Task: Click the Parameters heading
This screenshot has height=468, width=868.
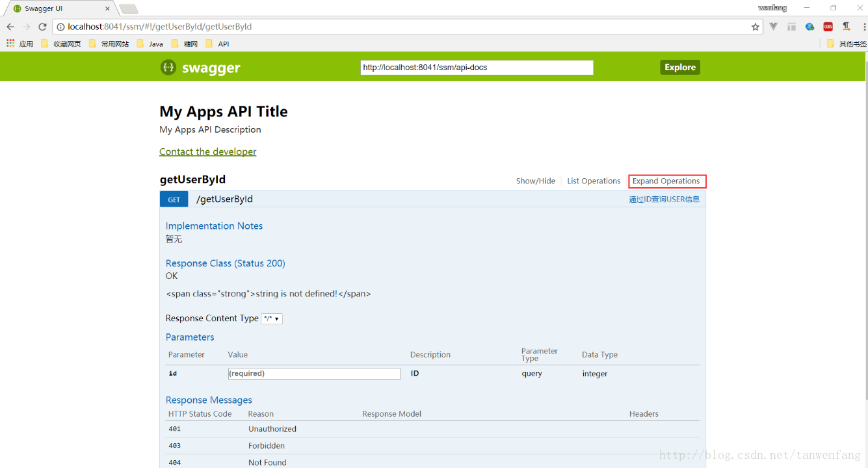Action: pyautogui.click(x=190, y=337)
